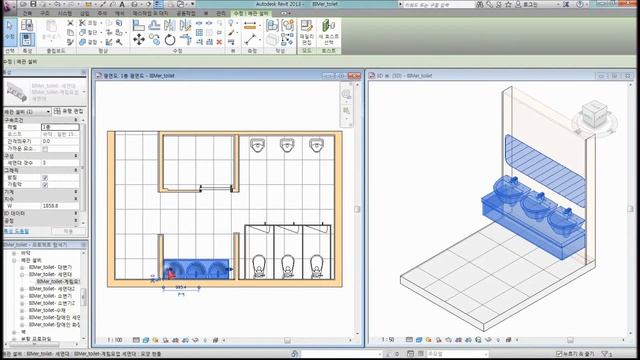Collapse the '그래픽' property group
This screenshot has width=640, height=360.
[76, 170]
